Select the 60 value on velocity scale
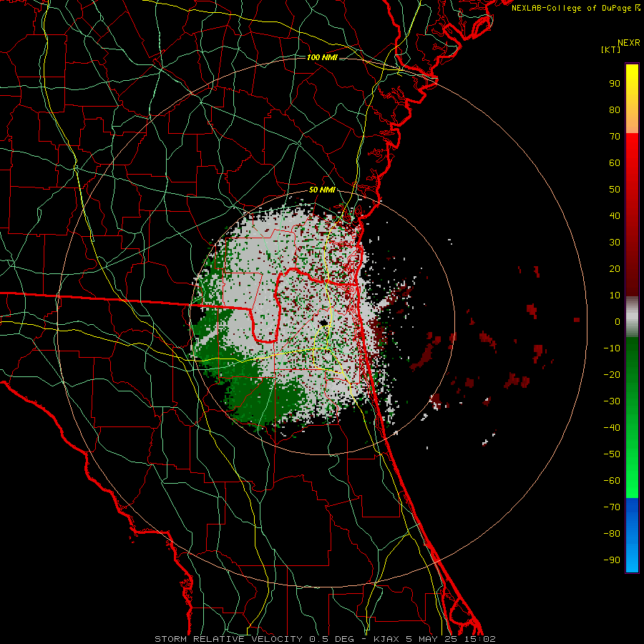This screenshot has height=644, width=644. (x=615, y=163)
